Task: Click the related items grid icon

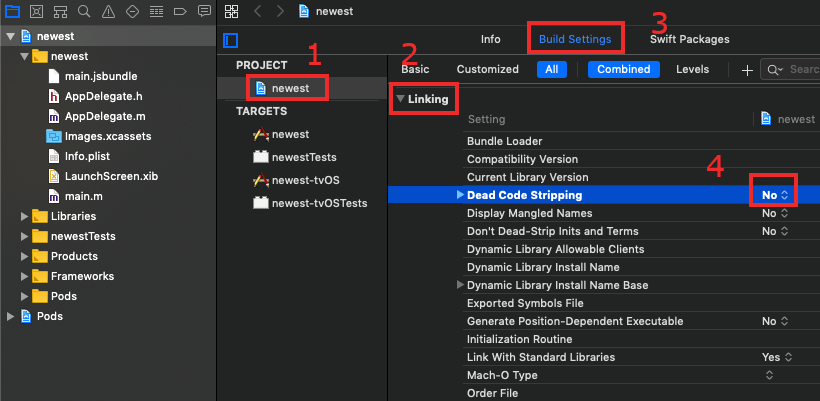Action: point(231,11)
